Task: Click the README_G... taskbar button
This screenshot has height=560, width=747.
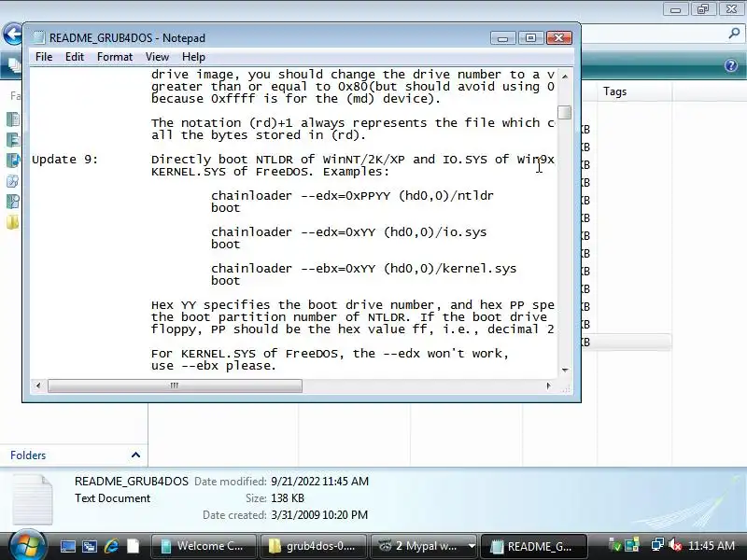Action: coord(534,546)
